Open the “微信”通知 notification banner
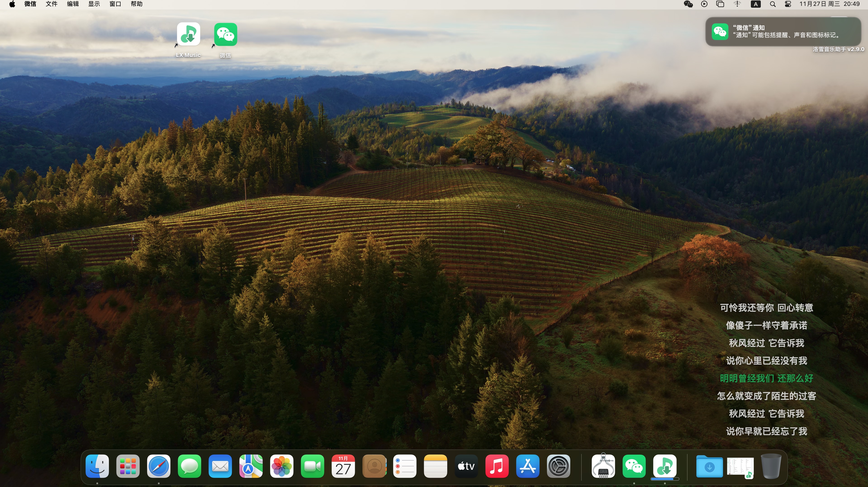Viewport: 868px width, 487px height. click(783, 31)
